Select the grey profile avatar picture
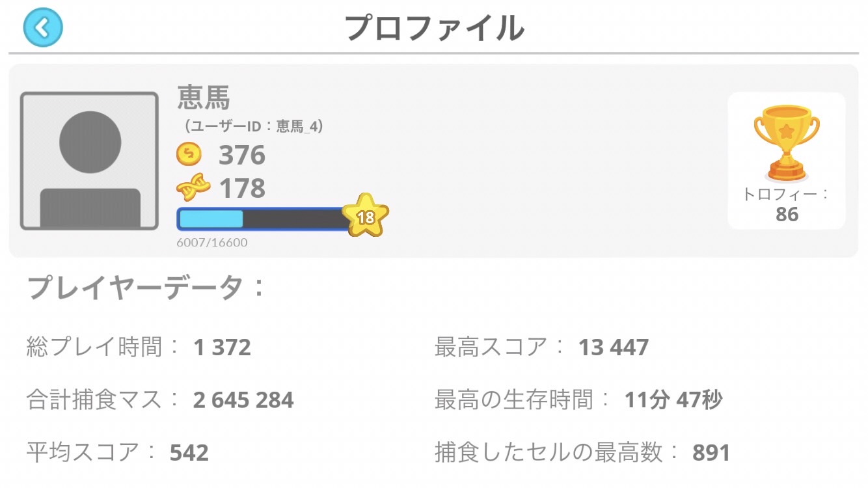Image resolution: width=868 pixels, height=488 pixels. 89,161
